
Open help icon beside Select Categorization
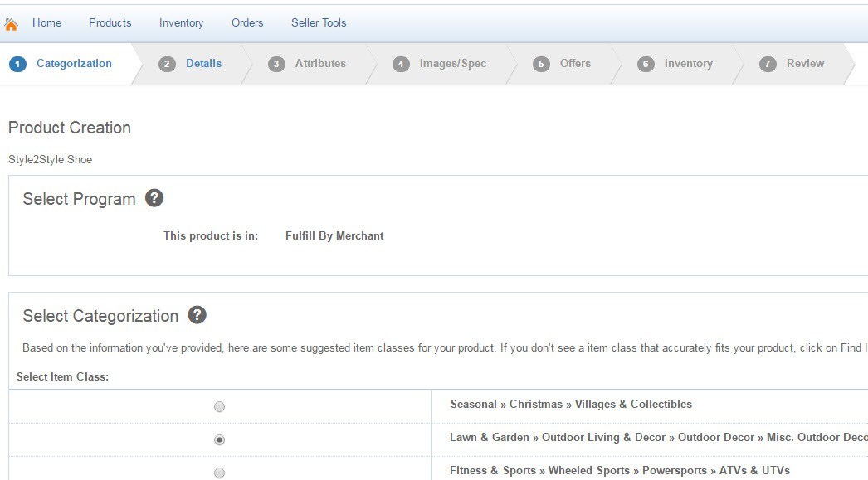pos(197,315)
